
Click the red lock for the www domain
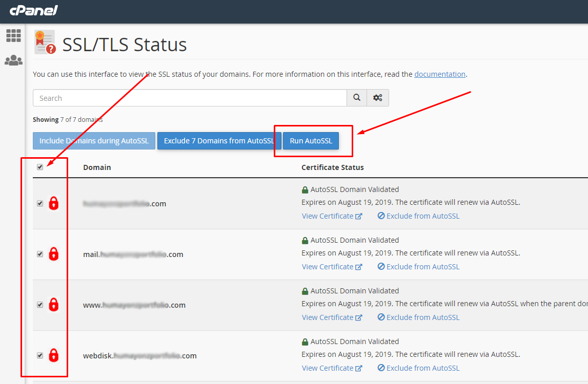pyautogui.click(x=54, y=304)
